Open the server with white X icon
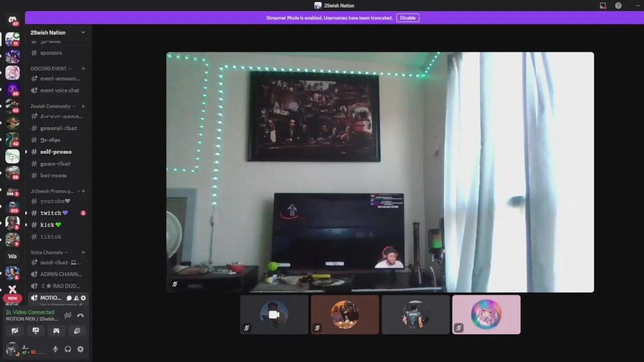644x362 pixels. tap(13, 289)
